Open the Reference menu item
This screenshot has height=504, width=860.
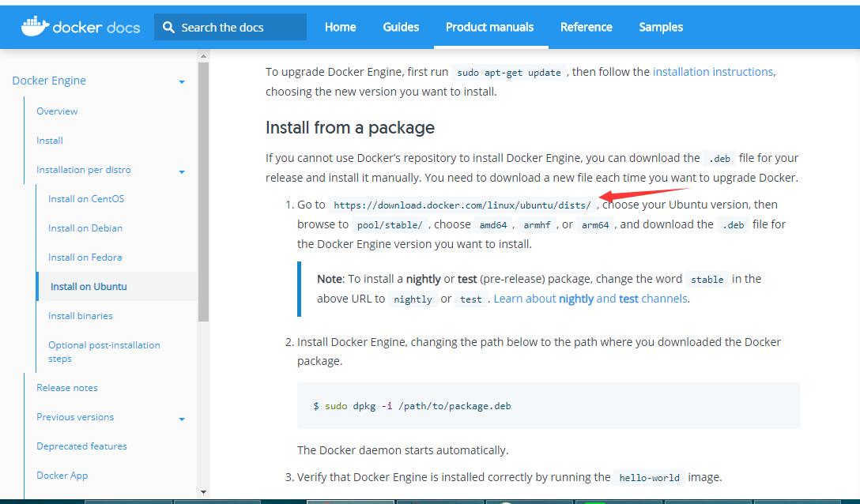pyautogui.click(x=587, y=27)
